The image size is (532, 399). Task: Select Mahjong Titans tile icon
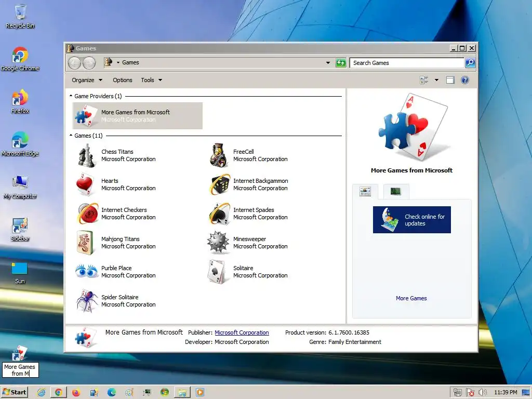click(x=85, y=243)
